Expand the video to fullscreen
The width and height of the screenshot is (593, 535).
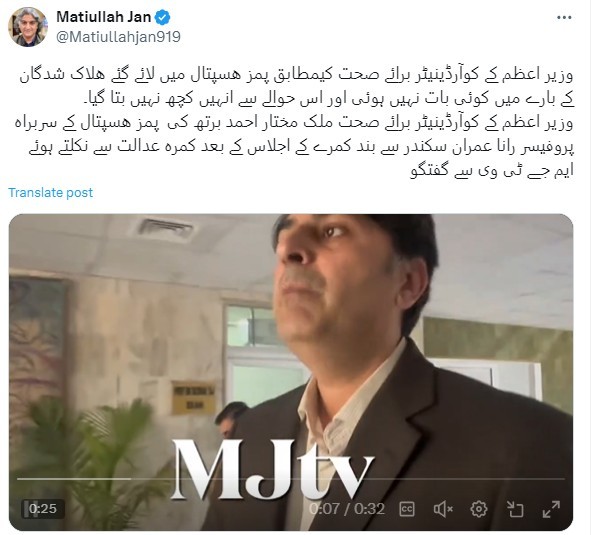coord(551,509)
